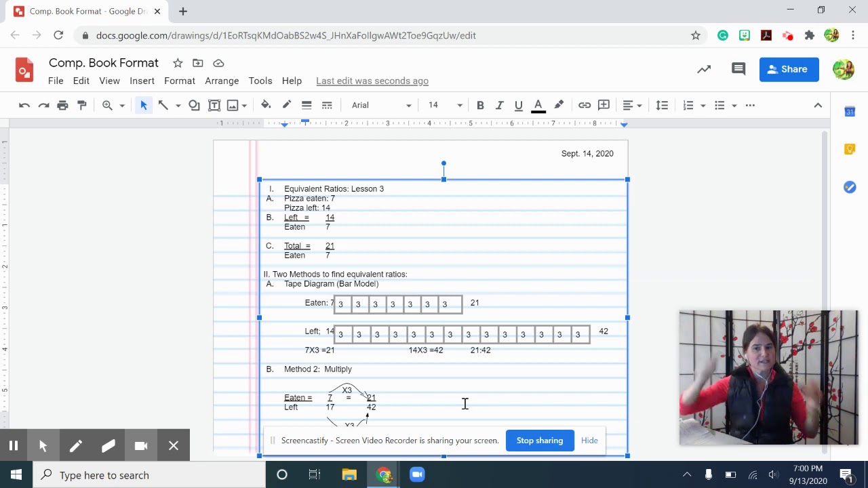Apply a bulleted list
The height and width of the screenshot is (488, 868).
719,105
